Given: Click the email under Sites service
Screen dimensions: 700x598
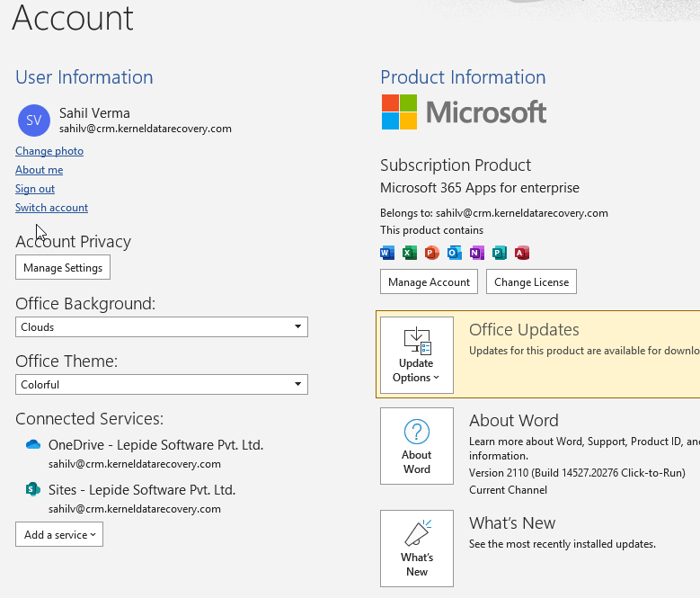Looking at the screenshot, I should pos(135,509).
